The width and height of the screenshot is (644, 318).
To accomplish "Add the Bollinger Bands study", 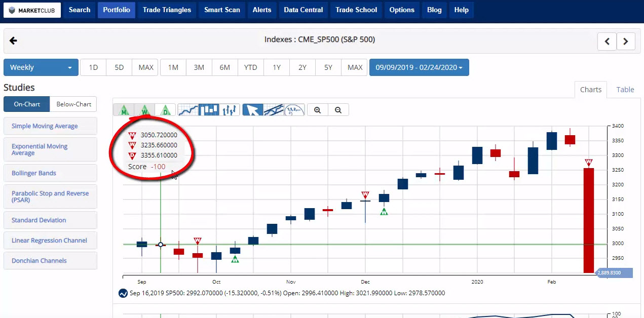I will [x=50, y=173].
